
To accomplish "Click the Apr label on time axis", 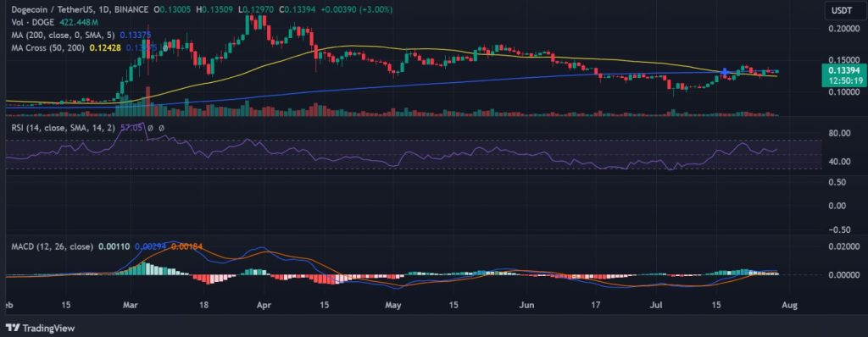I will tap(265, 305).
